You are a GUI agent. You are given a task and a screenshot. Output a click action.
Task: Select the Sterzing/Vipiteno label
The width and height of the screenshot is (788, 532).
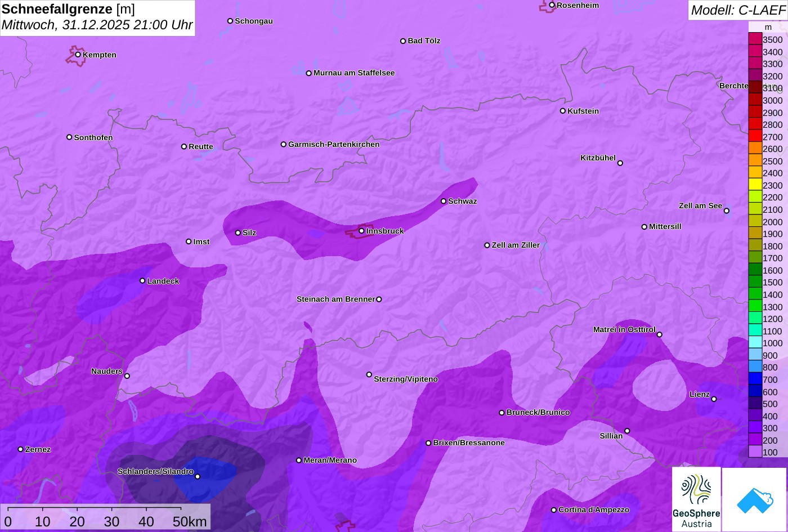pos(406,379)
